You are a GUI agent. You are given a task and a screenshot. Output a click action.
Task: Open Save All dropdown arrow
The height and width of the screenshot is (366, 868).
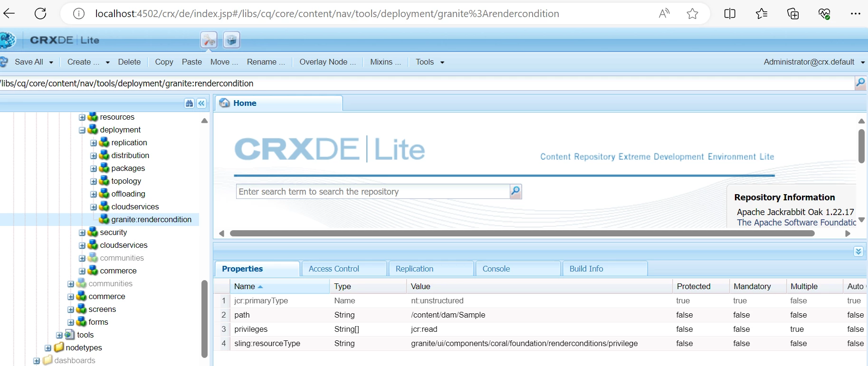click(51, 62)
